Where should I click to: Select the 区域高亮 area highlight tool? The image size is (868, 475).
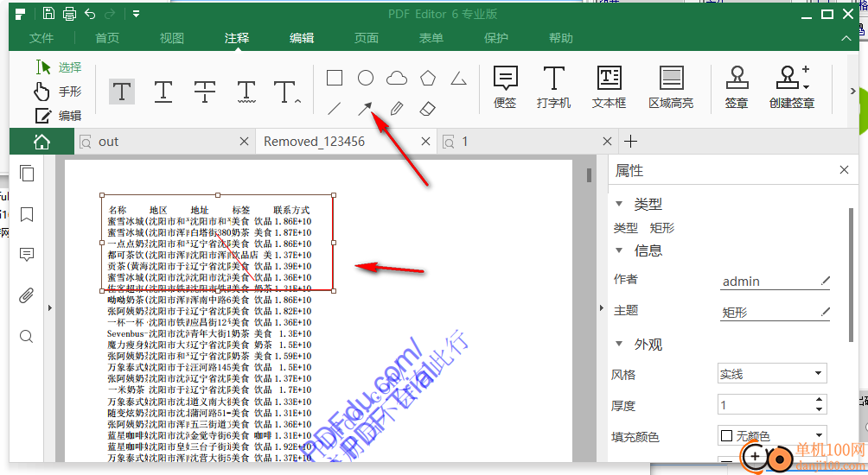click(671, 87)
